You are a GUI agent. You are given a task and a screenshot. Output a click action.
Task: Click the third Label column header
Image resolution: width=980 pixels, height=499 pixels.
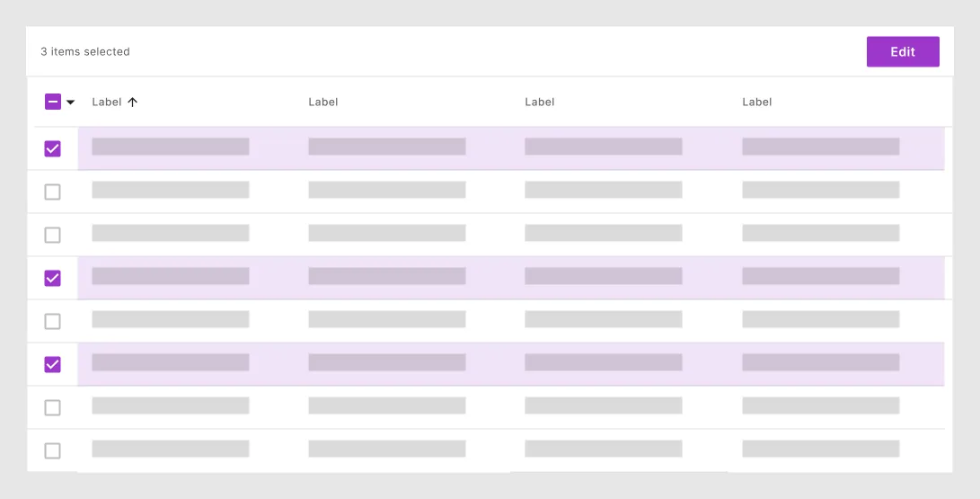pos(539,102)
